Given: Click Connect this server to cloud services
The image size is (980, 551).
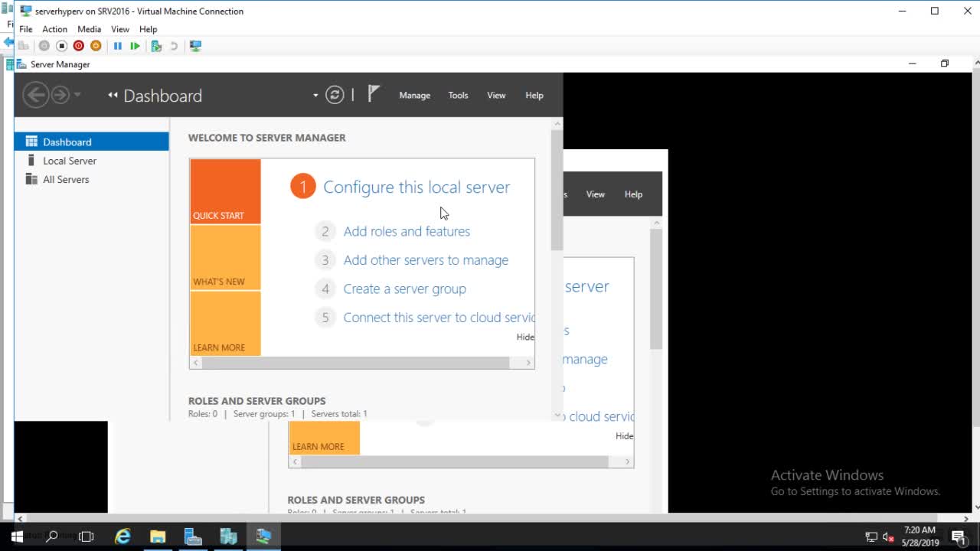Looking at the screenshot, I should click(x=439, y=318).
